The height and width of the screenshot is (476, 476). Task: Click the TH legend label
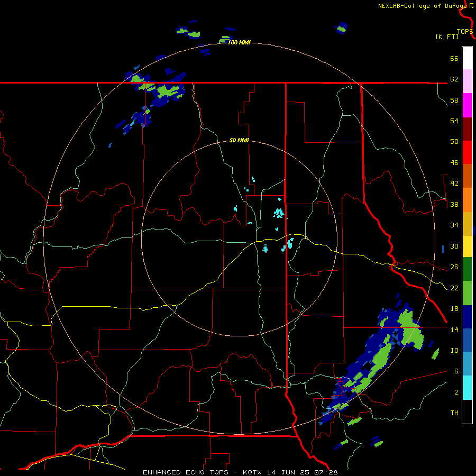click(454, 413)
